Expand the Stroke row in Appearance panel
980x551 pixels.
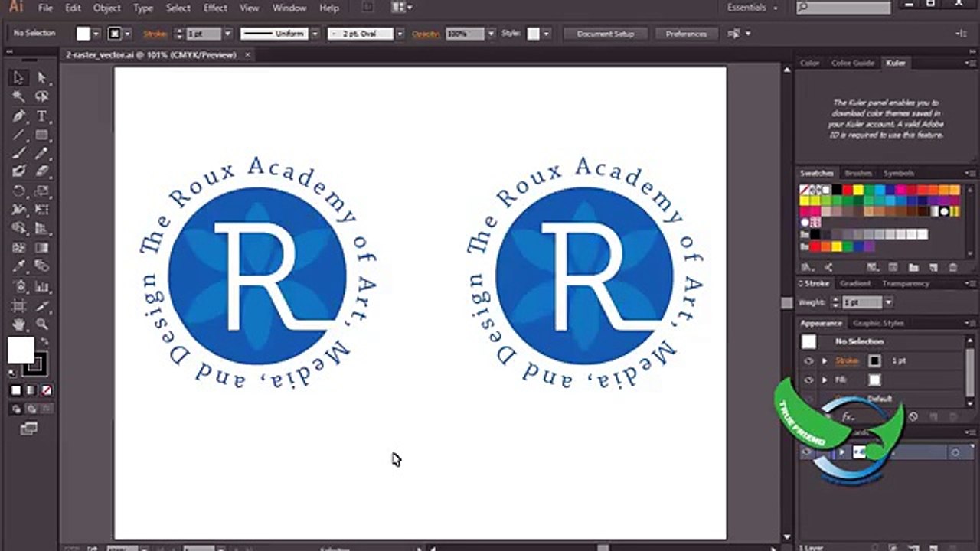825,360
